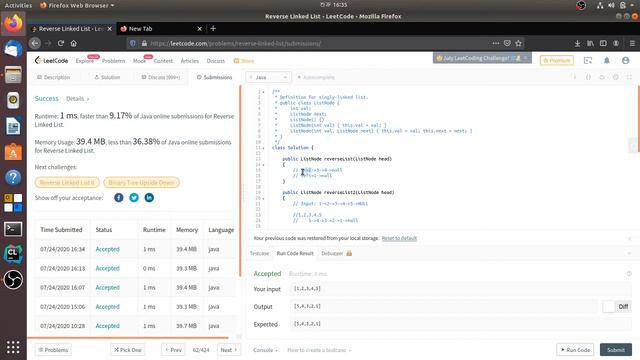Share acceptance on LinkedIn icon
This screenshot has height=360, width=640.
pos(149,198)
